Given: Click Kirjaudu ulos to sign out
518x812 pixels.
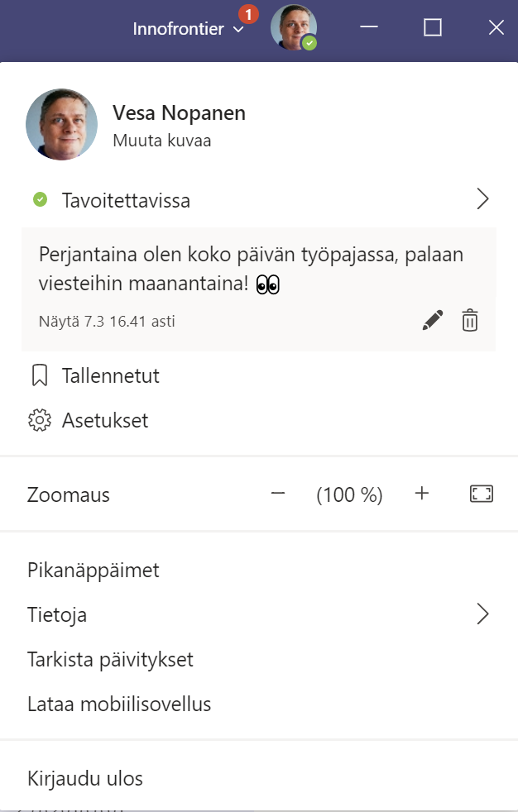Looking at the screenshot, I should pos(85,779).
